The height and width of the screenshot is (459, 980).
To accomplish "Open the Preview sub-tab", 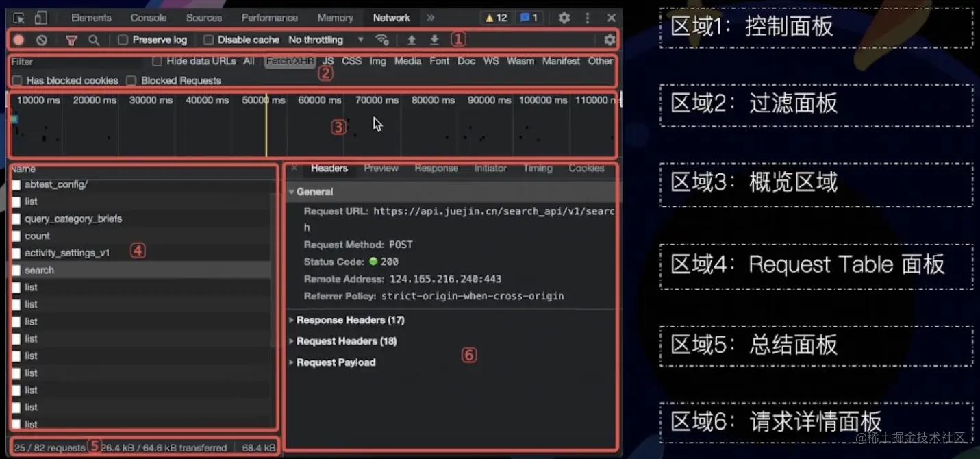I will pos(381,168).
